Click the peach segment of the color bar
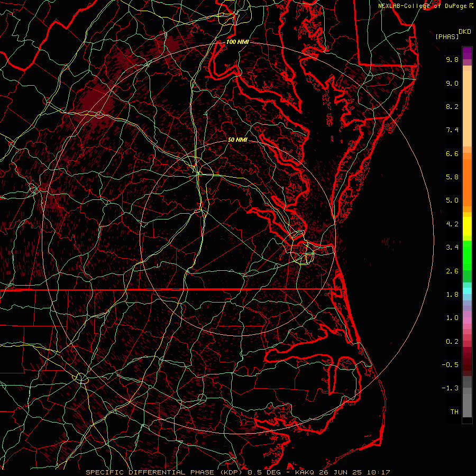 [x=467, y=108]
